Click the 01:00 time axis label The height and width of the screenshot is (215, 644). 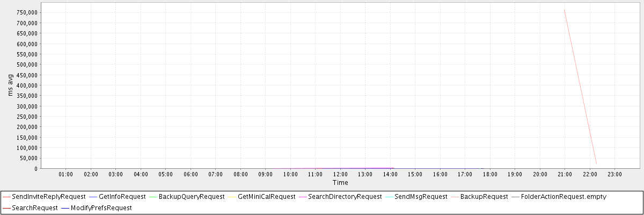65,174
